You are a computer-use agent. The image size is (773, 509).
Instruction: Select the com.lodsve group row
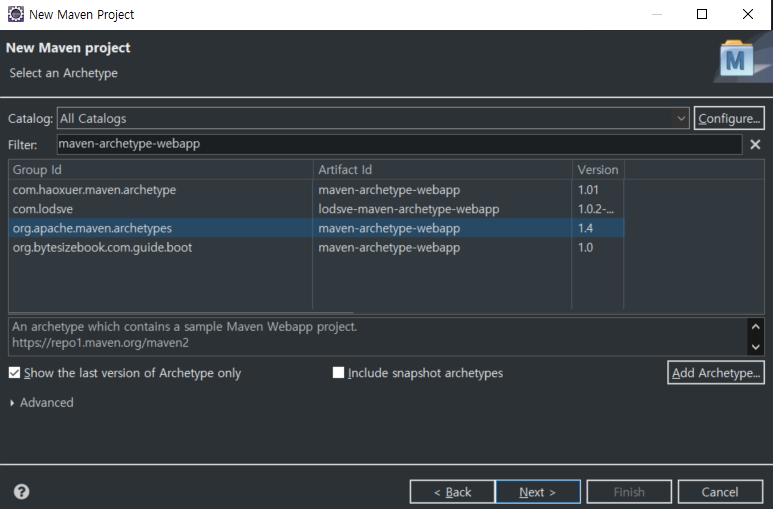point(316,209)
